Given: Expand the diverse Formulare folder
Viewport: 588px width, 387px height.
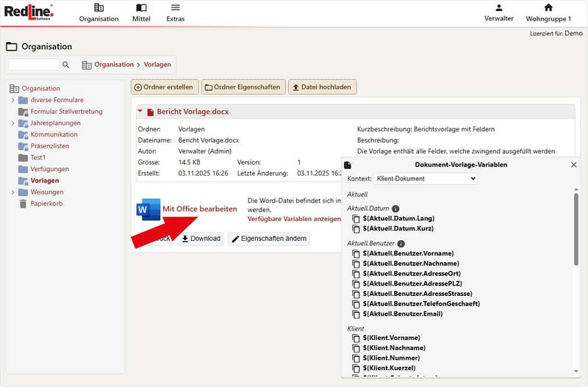Looking at the screenshot, I should tap(12, 100).
